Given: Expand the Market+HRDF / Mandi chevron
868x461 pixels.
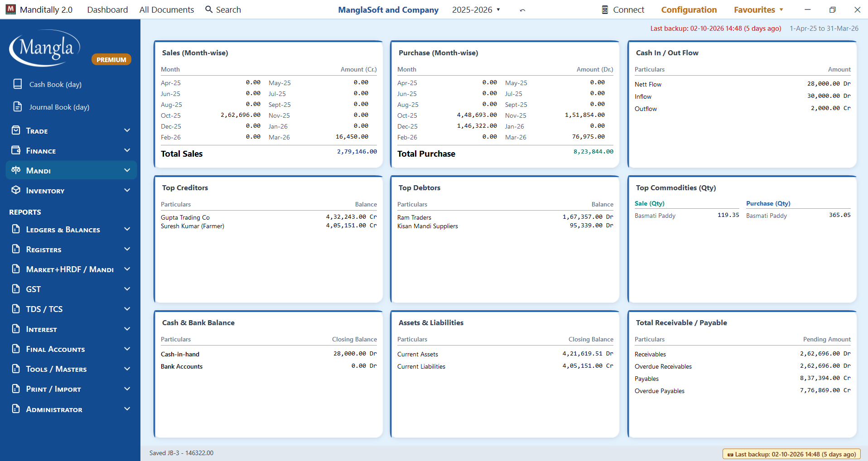Looking at the screenshot, I should click(127, 269).
